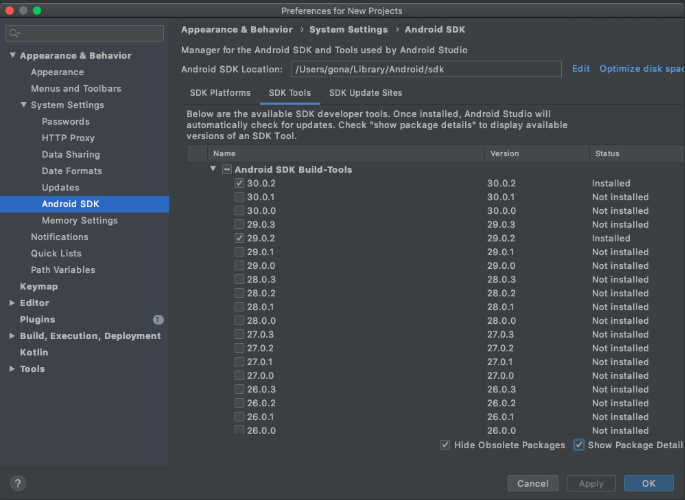This screenshot has width=685, height=500.
Task: Click the 27.0.1 version cell
Action: click(x=500, y=362)
